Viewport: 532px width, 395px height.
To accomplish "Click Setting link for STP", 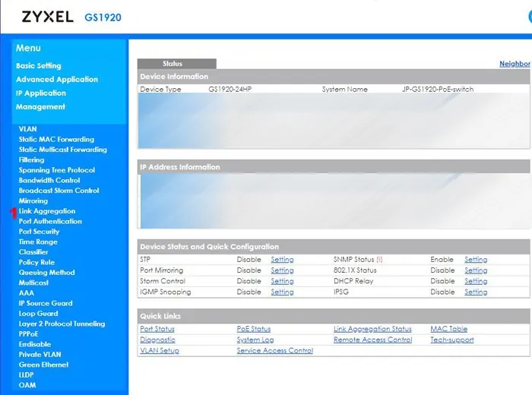I will pos(282,260).
